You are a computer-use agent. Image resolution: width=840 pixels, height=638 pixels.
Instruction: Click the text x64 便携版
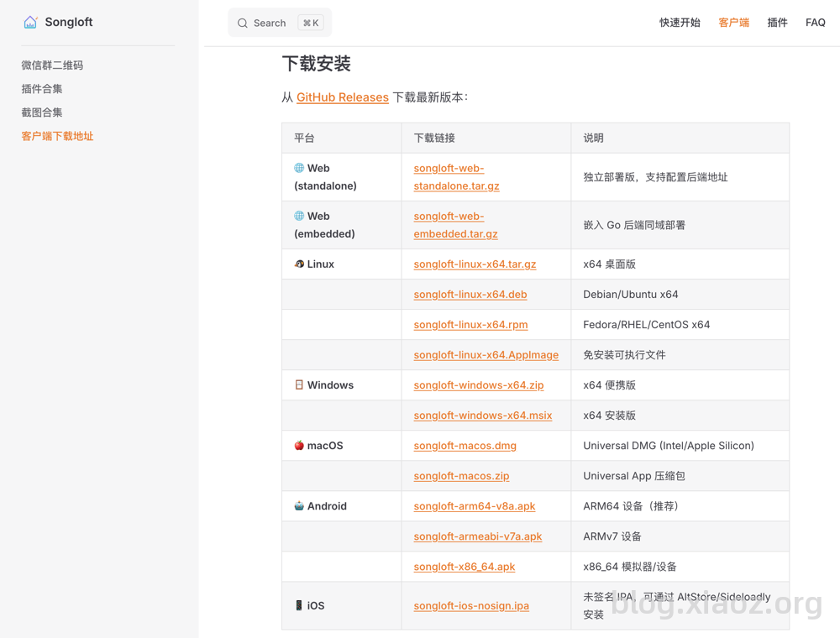(609, 384)
